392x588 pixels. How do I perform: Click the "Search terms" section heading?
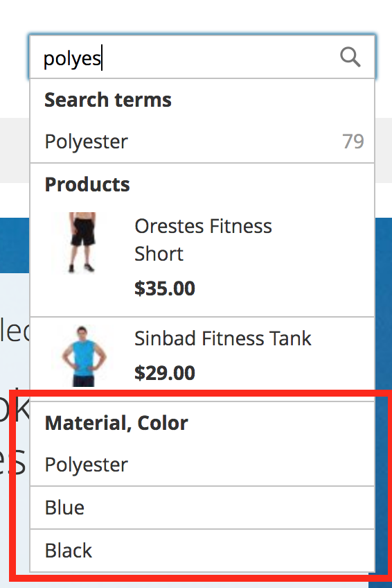click(108, 100)
